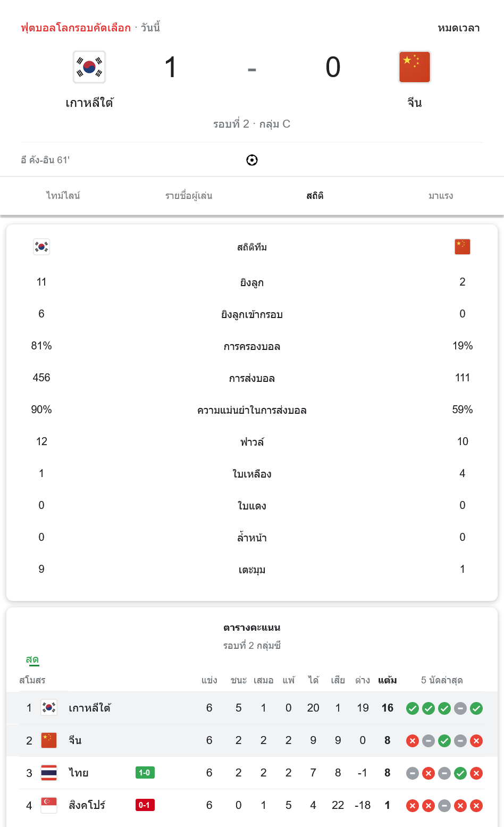The height and width of the screenshot is (827, 504).
Task: Click the China flag in match header
Action: point(414,67)
